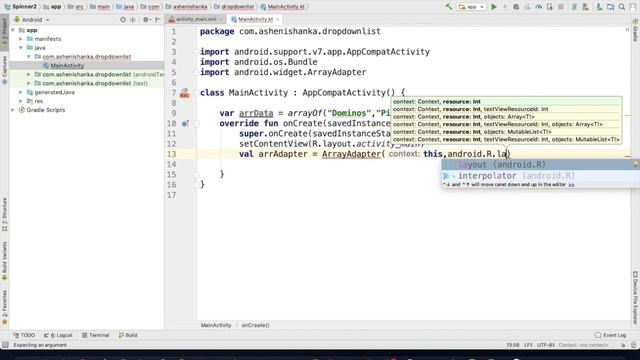
Task: Hide the Project panel with hide icon
Action: [x=158, y=20]
